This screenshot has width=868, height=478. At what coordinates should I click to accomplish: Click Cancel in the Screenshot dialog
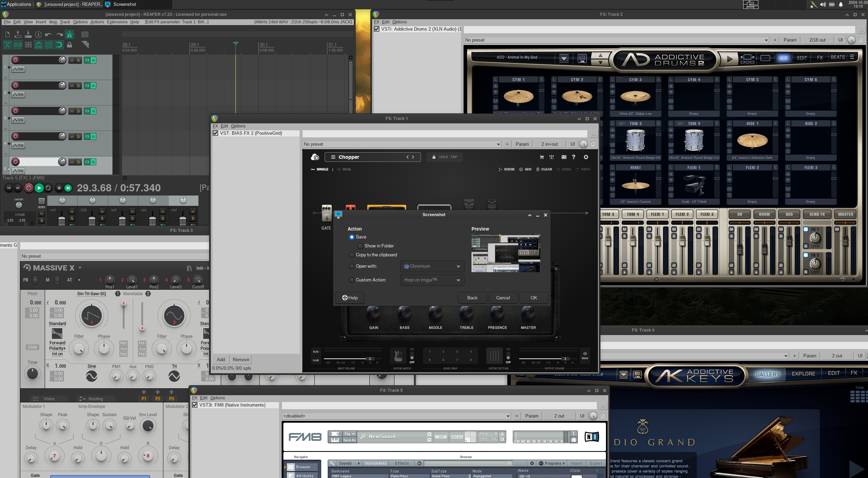click(x=503, y=298)
